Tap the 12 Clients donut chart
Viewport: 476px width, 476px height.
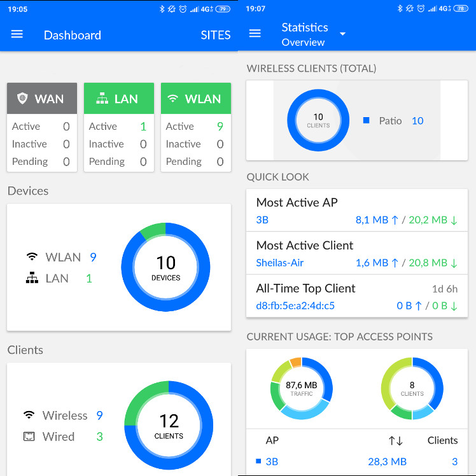tap(169, 425)
